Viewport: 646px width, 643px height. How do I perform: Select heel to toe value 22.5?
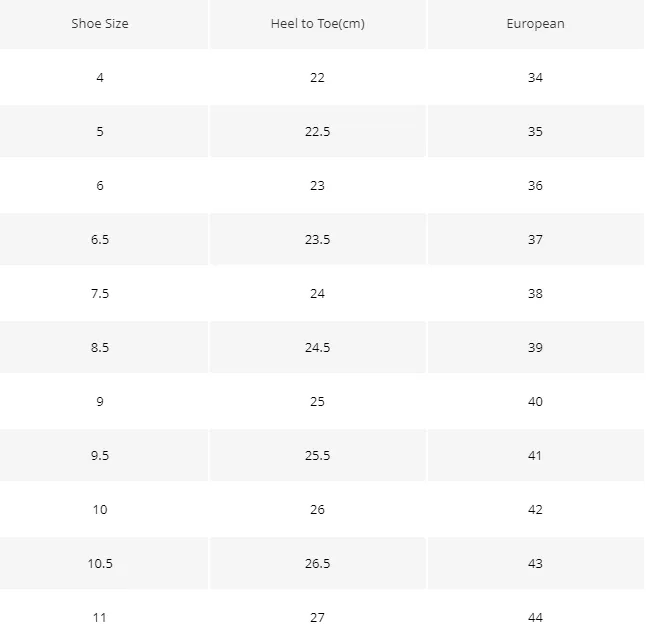[318, 131]
